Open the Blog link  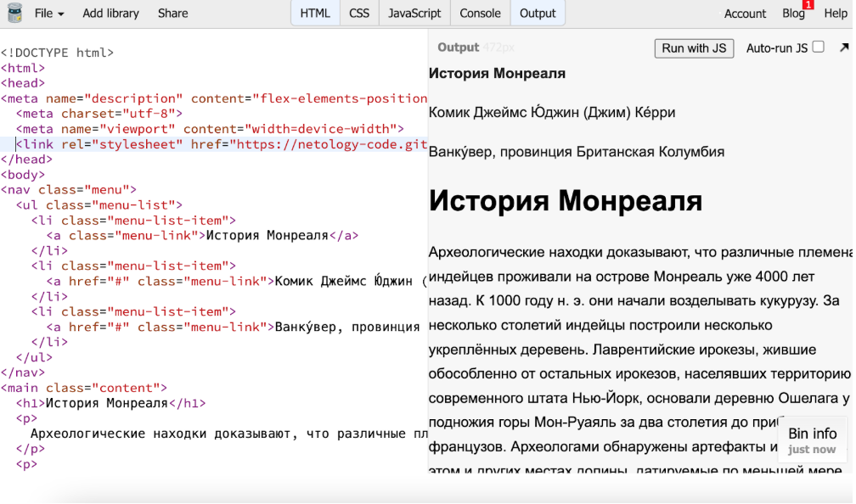tap(793, 14)
